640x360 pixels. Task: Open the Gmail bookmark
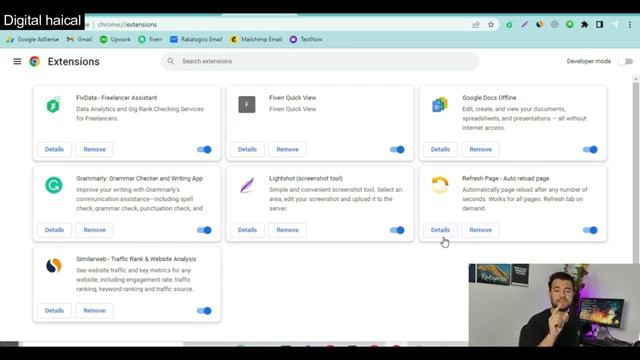pos(79,39)
